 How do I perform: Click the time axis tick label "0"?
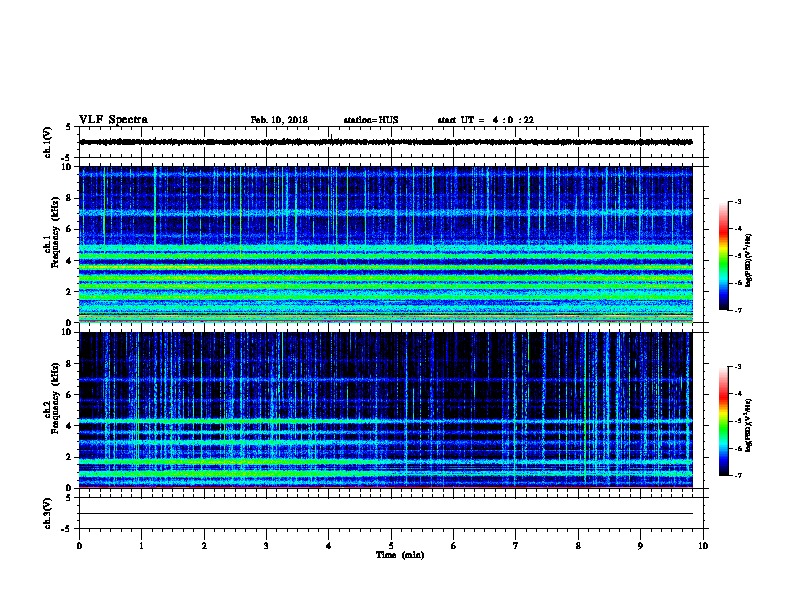point(79,546)
